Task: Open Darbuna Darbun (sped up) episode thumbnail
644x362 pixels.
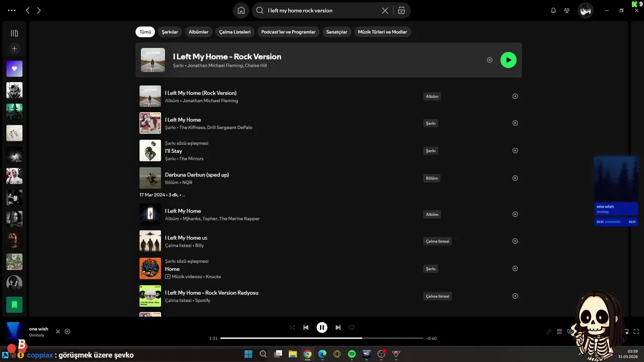Action: point(150,178)
